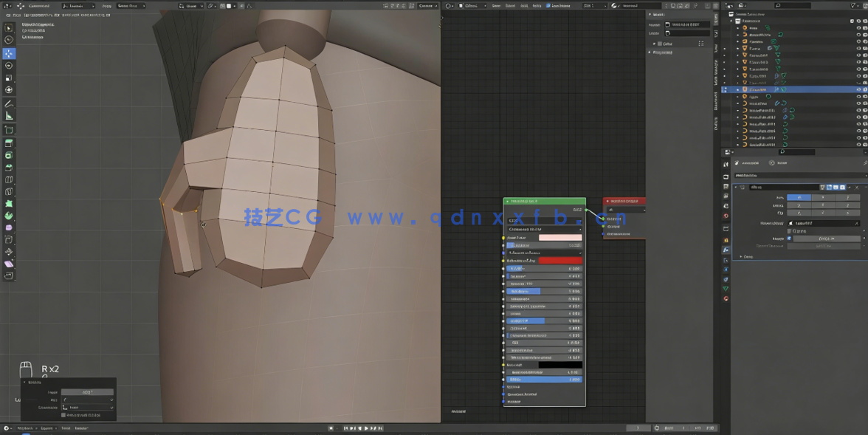Open the Node menu in shader editor header
This screenshot has width=868, height=435.
click(537, 6)
